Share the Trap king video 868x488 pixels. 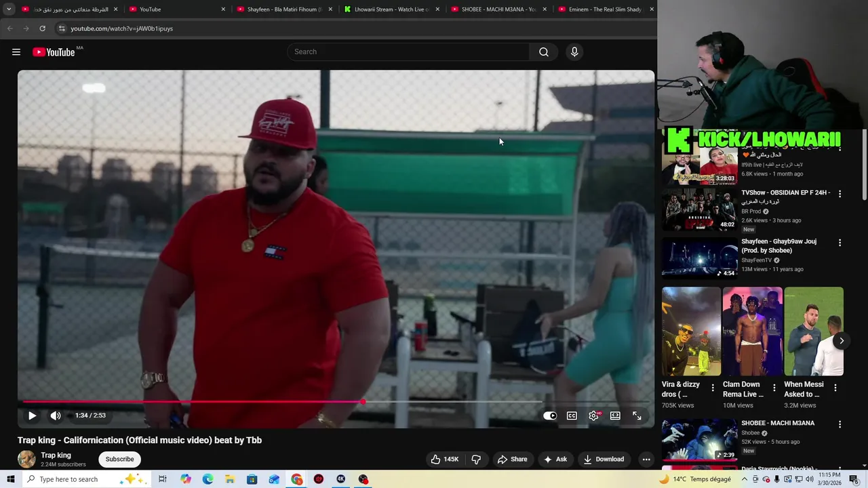click(512, 459)
